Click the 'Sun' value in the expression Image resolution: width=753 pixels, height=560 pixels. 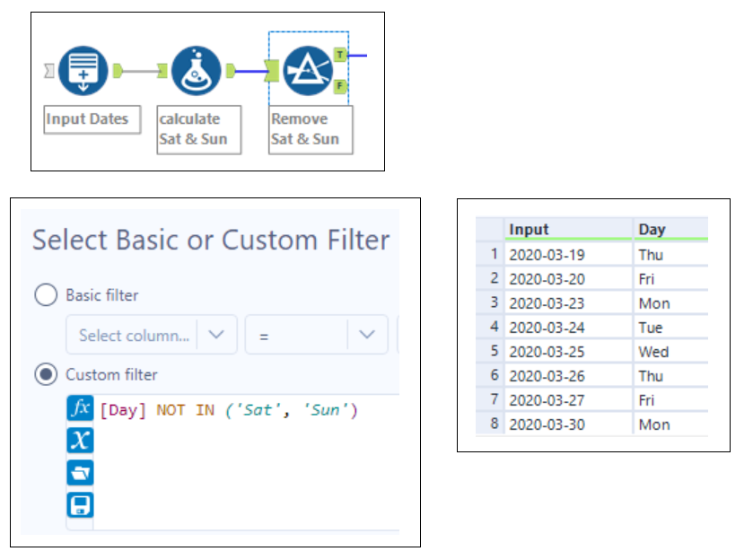pos(325,410)
